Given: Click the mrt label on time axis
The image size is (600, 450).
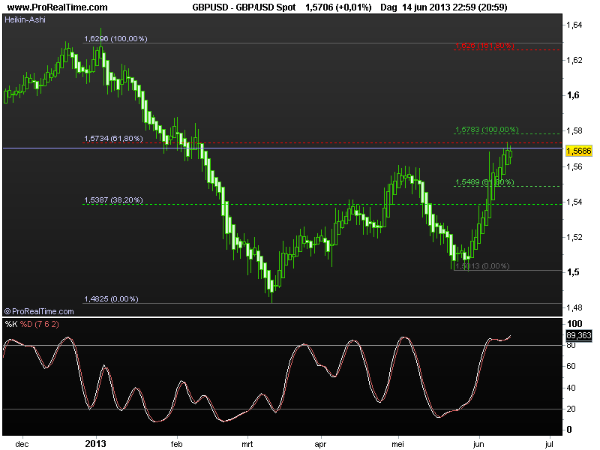Looking at the screenshot, I should pyautogui.click(x=247, y=444).
